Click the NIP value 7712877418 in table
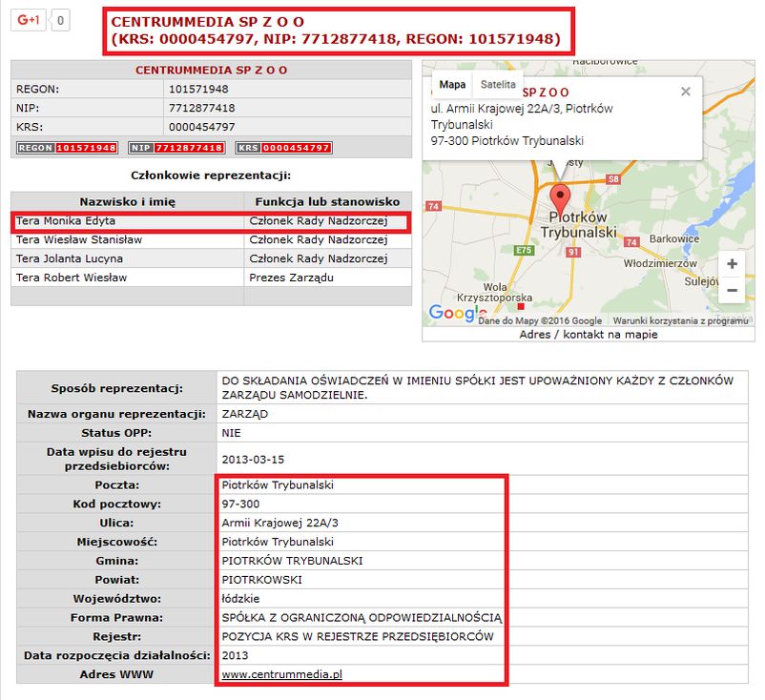Viewport: 765px width, 700px height. [x=202, y=108]
